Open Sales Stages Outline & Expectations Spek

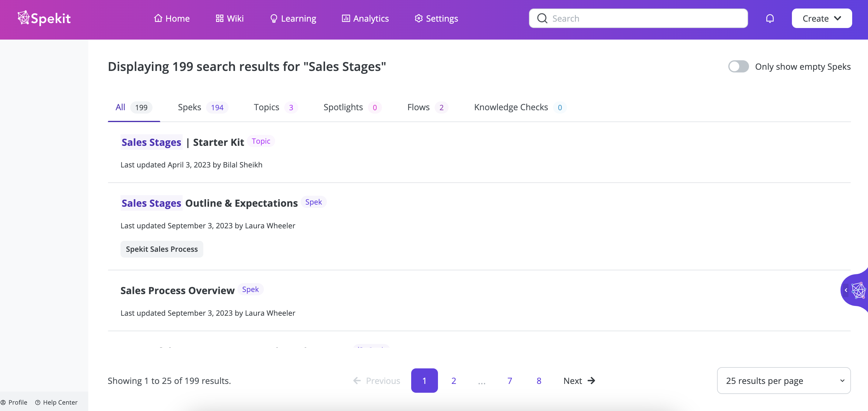coord(209,203)
